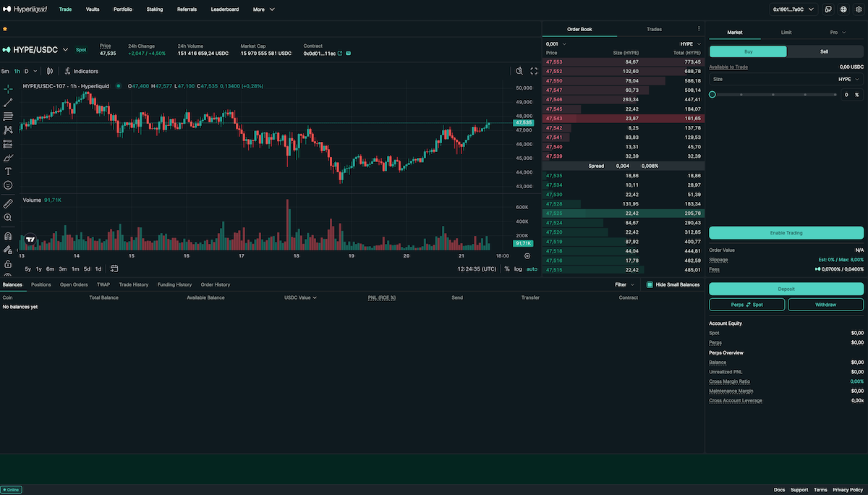Switch order side to Buy
The height and width of the screenshot is (495, 868).
tap(748, 51)
